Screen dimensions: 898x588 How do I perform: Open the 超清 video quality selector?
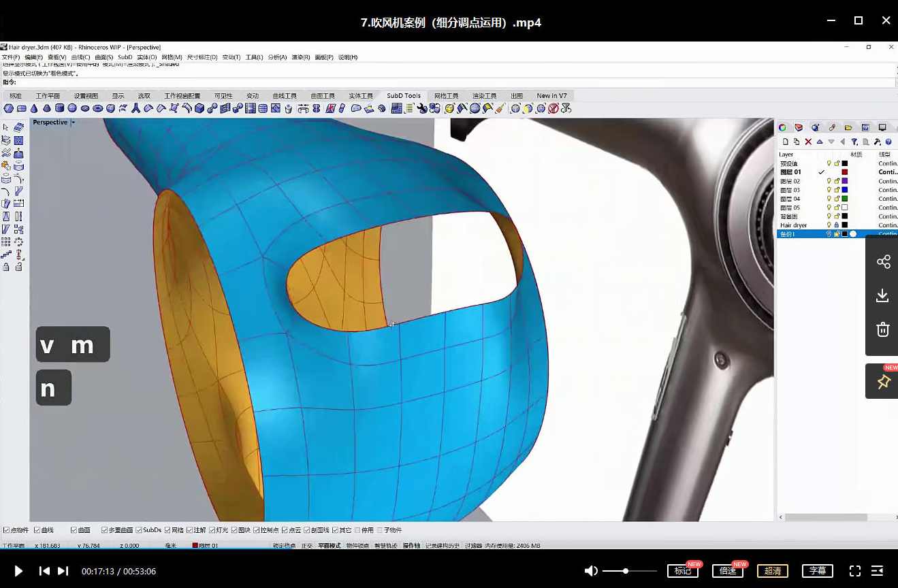click(x=772, y=571)
